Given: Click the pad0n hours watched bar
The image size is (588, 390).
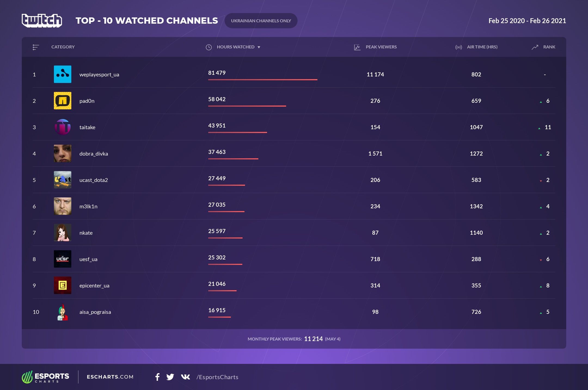Looking at the screenshot, I should [247, 106].
